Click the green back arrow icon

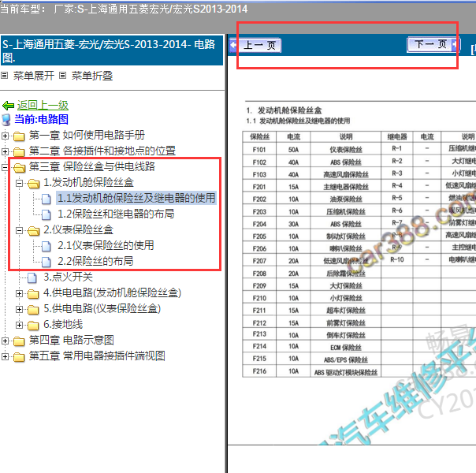pos(8,106)
